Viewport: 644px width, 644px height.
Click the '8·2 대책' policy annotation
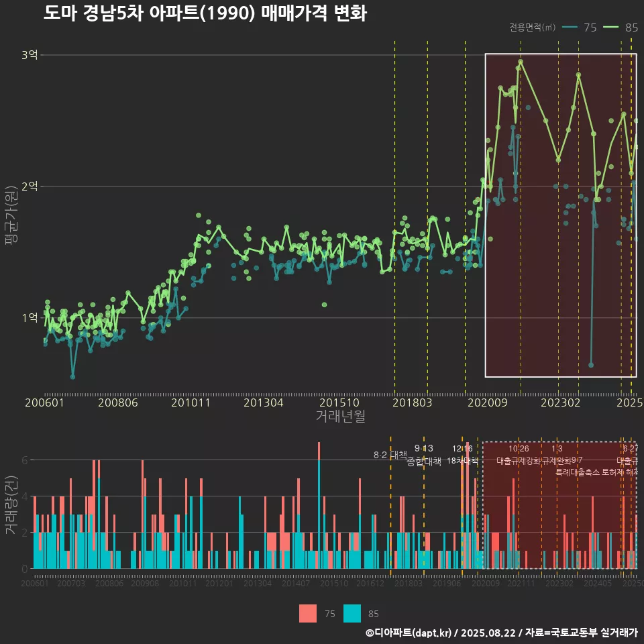pos(390,455)
